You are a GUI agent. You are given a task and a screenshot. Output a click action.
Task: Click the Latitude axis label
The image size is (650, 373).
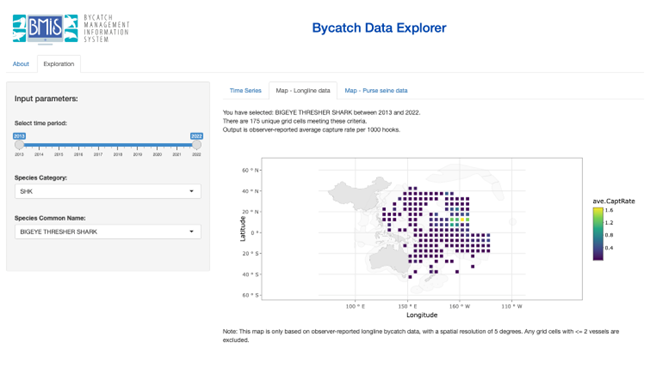(243, 229)
